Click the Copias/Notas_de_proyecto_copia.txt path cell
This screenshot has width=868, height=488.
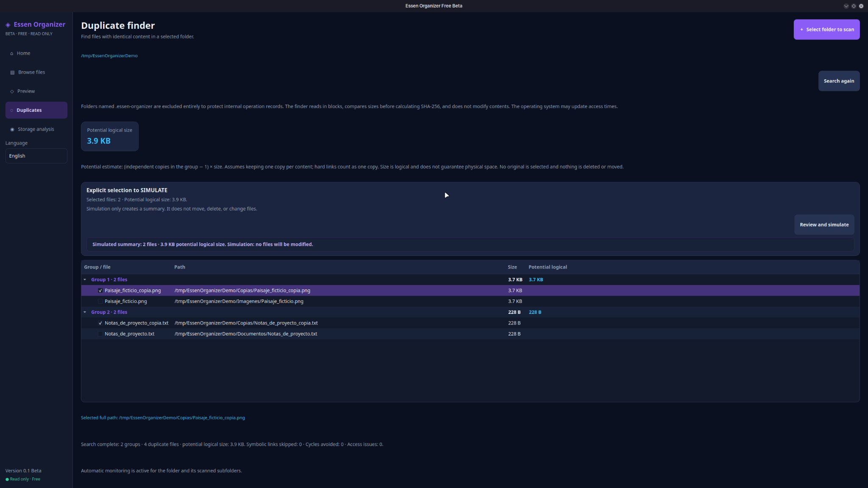click(x=246, y=323)
